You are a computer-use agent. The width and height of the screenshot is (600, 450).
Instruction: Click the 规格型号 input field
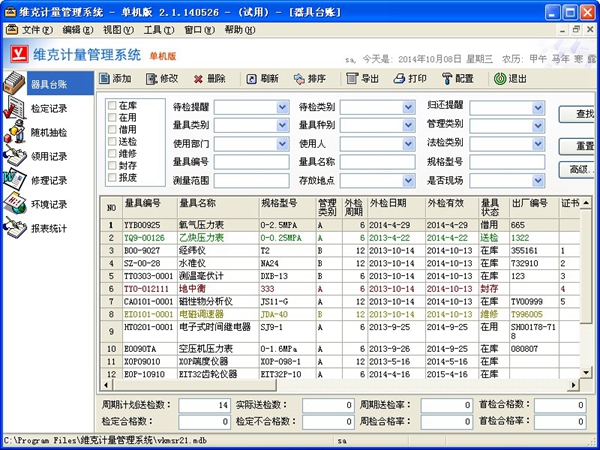tap(507, 162)
